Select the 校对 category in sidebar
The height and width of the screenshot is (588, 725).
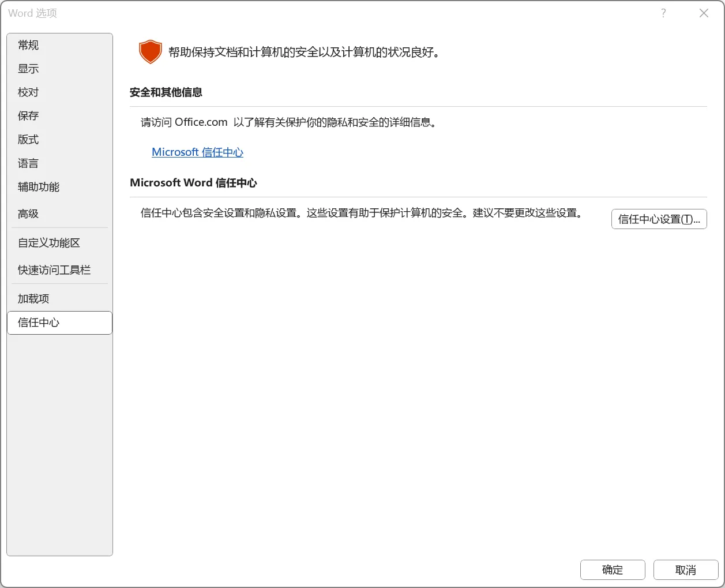(28, 92)
